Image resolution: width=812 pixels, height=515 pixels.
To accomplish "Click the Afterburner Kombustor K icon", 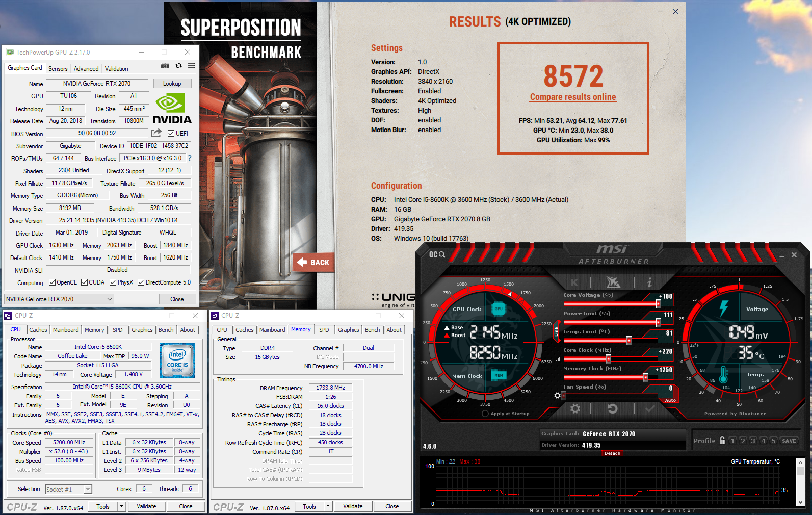I will (574, 282).
